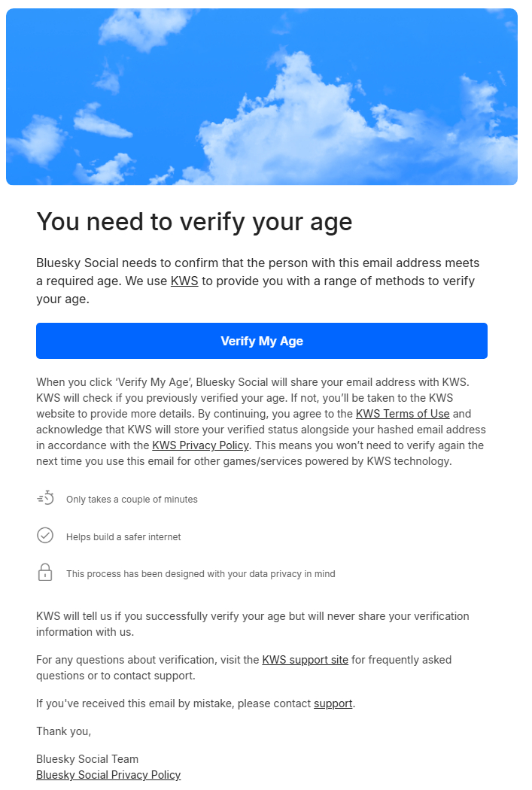Click the 'Only takes a couple of minutes' text
The height and width of the screenshot is (790, 532).
point(132,500)
